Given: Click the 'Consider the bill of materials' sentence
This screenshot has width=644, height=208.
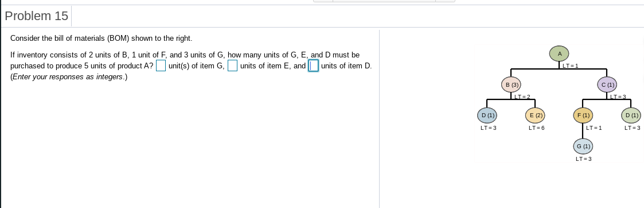Looking at the screenshot, I should point(101,38).
